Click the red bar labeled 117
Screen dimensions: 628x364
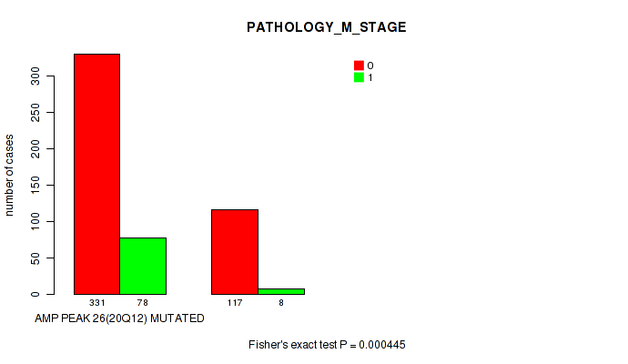[x=235, y=252]
